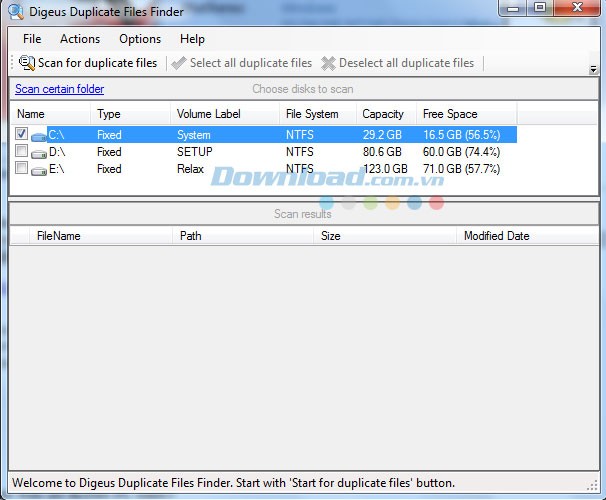
Task: Sort results by Modified Date column
Action: point(528,236)
